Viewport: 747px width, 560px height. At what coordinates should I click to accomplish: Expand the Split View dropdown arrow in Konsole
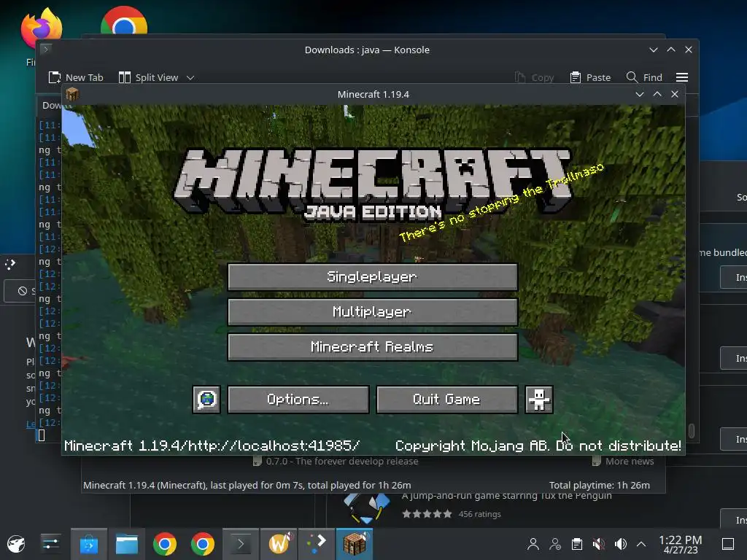pos(190,77)
